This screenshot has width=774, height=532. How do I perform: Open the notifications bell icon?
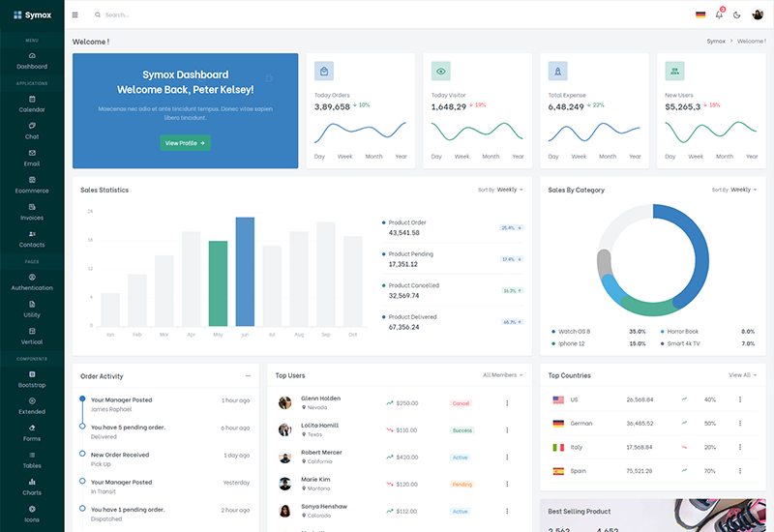[x=719, y=15]
